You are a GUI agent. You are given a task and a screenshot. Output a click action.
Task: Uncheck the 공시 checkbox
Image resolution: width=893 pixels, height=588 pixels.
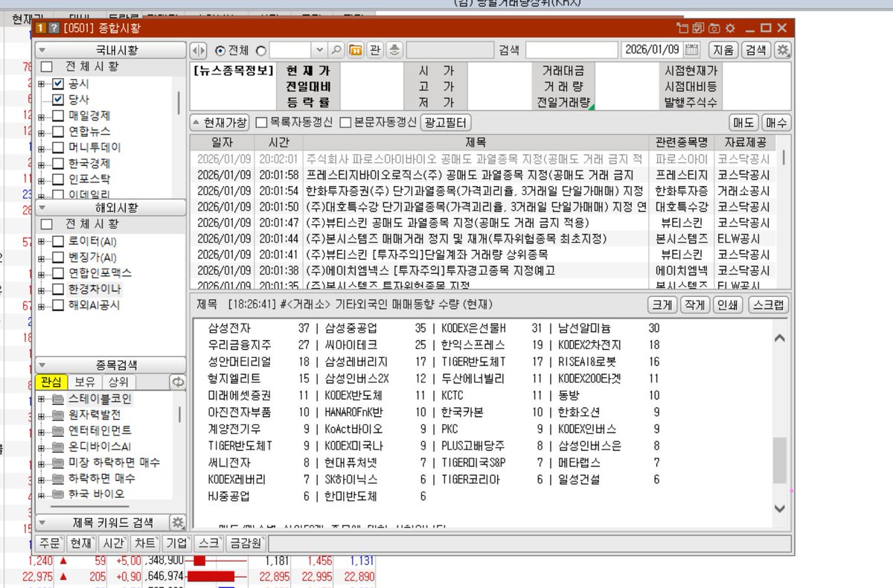(x=58, y=84)
